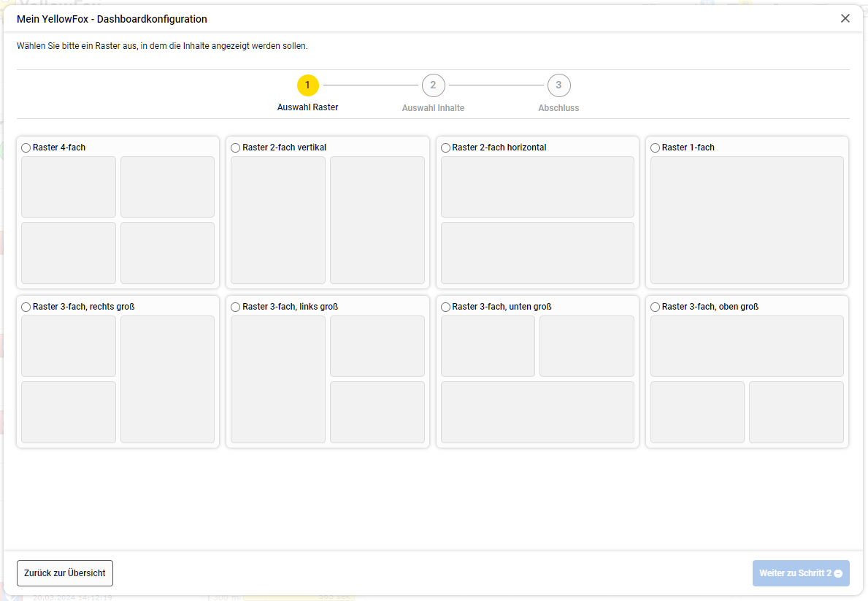This screenshot has height=601, width=868.
Task: Select Raster 3-fach, rechts groß
Action: coord(26,307)
